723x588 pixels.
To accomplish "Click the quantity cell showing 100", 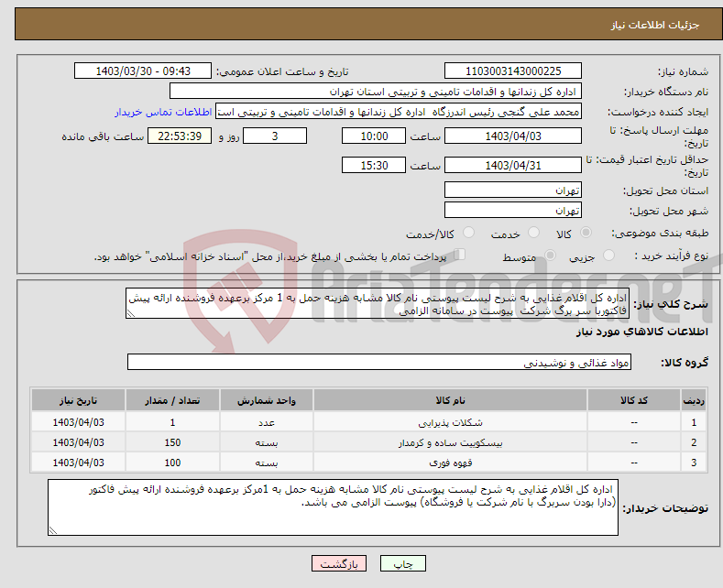I will coord(172,463).
